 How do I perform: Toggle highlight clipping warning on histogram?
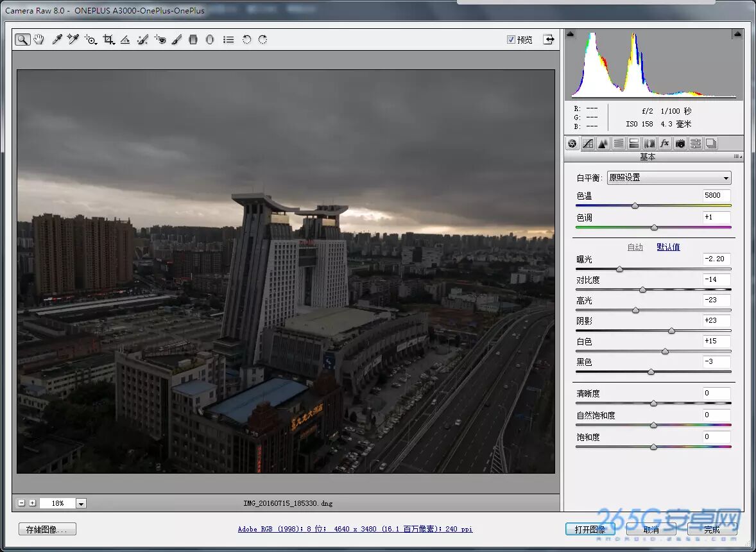pyautogui.click(x=737, y=34)
